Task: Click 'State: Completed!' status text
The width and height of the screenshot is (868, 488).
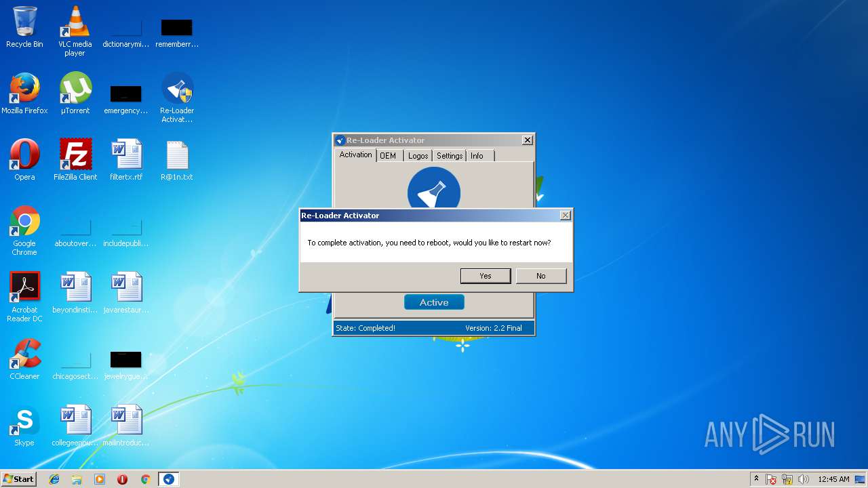Action: click(x=366, y=328)
